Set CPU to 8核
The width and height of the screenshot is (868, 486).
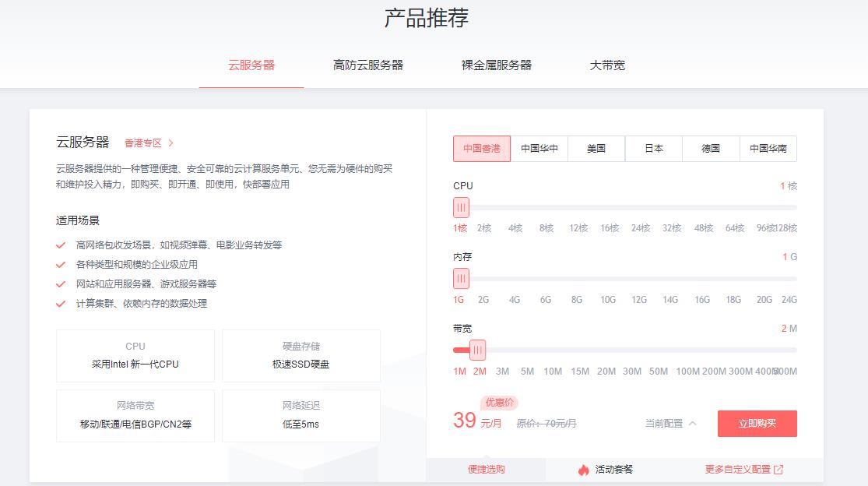pyautogui.click(x=546, y=228)
